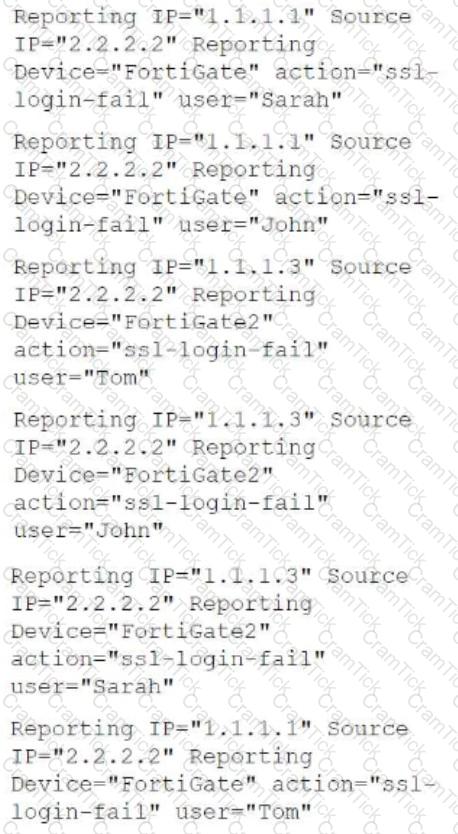This screenshot has height=834, width=458.
Task: Select Device="FortiGate2" in the third entry
Action: [x=145, y=322]
